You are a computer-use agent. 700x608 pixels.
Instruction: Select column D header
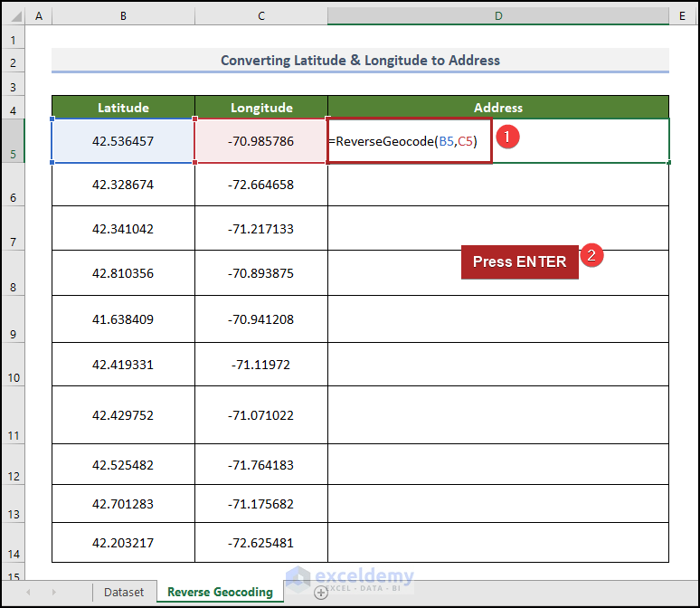[x=498, y=16]
